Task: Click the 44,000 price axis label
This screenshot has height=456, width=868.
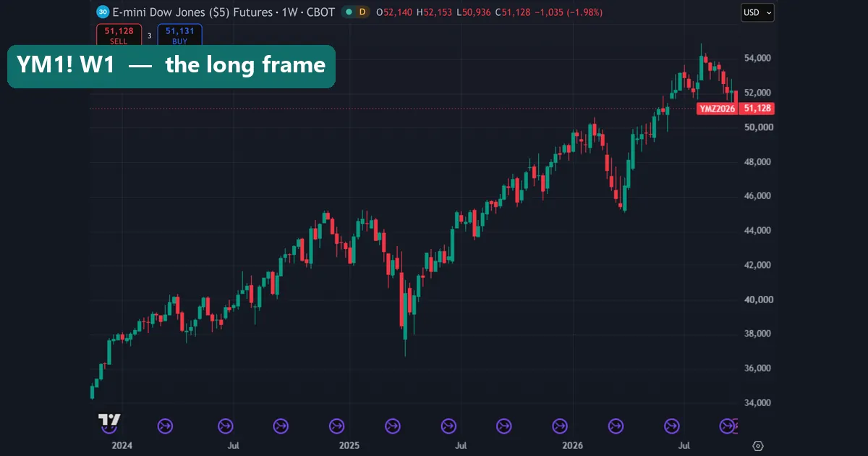Action: click(757, 231)
